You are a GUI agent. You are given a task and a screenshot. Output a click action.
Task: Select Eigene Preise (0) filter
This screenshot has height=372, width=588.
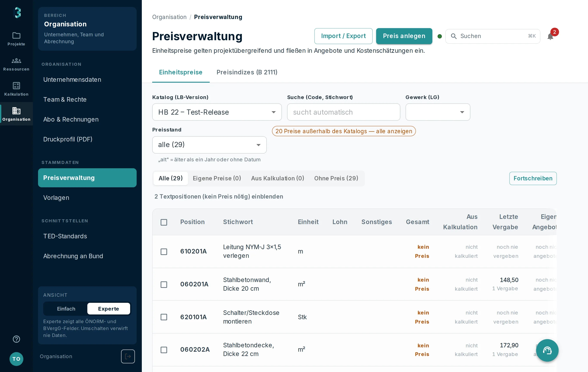pos(217,178)
